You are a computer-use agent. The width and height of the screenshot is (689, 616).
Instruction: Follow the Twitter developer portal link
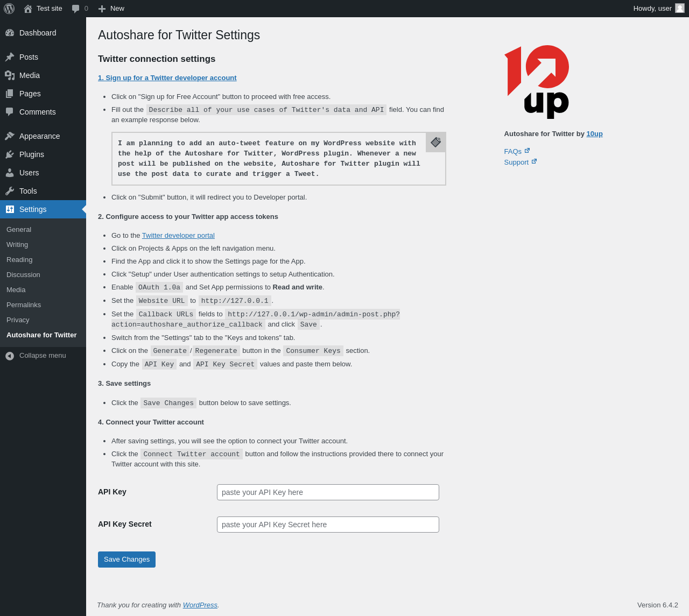pos(178,236)
